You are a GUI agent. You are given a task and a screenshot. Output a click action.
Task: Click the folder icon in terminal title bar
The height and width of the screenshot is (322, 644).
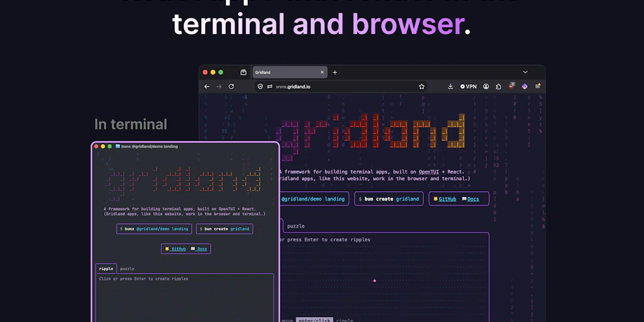(118, 146)
